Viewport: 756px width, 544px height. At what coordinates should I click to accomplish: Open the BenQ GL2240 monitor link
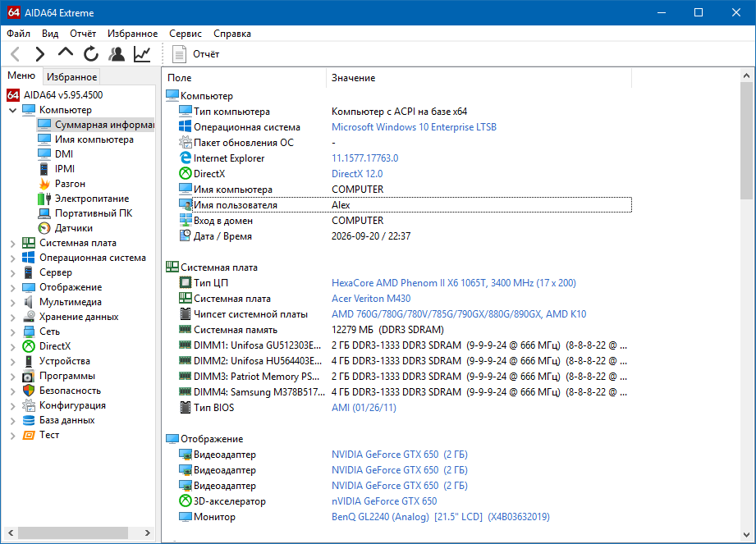pyautogui.click(x=441, y=517)
